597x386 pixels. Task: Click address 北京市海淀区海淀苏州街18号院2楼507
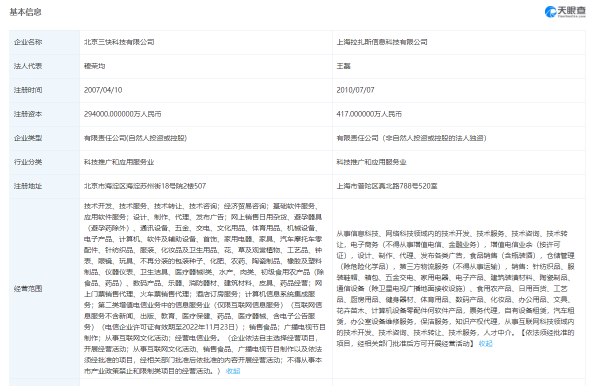click(145, 186)
